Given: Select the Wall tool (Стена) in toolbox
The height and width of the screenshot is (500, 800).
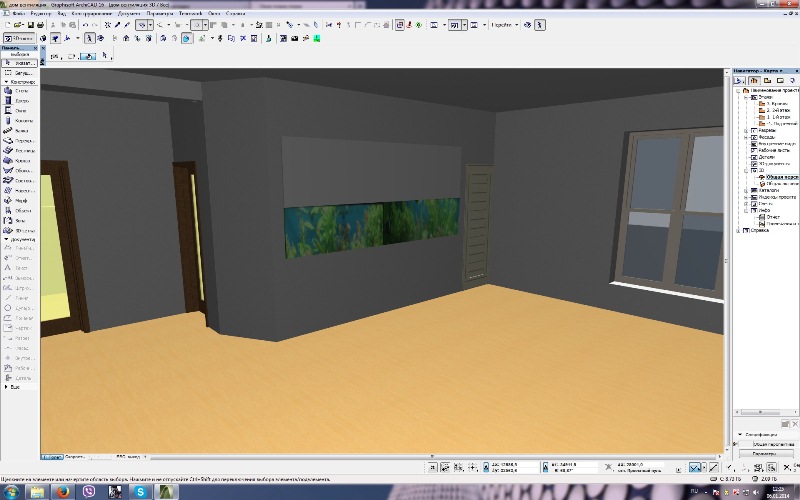Looking at the screenshot, I should [20, 91].
